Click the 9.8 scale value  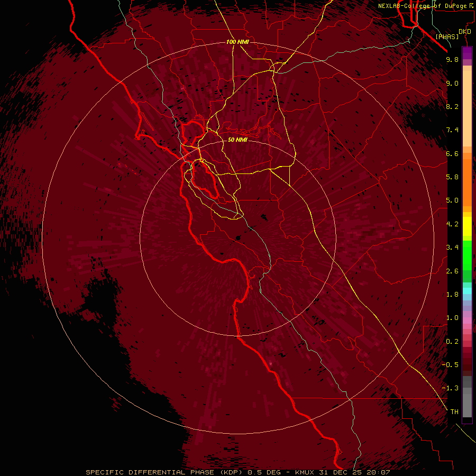pyautogui.click(x=452, y=59)
